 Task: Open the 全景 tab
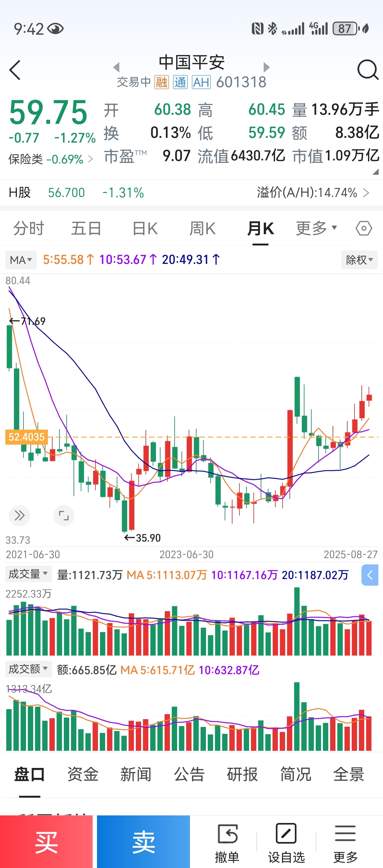pos(349,774)
